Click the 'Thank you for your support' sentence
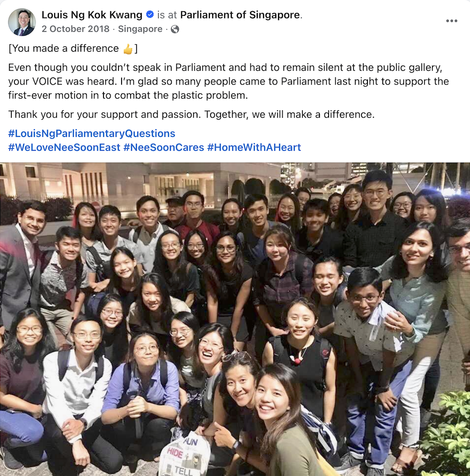Viewport: 470px width, 476px height. pyautogui.click(x=192, y=114)
